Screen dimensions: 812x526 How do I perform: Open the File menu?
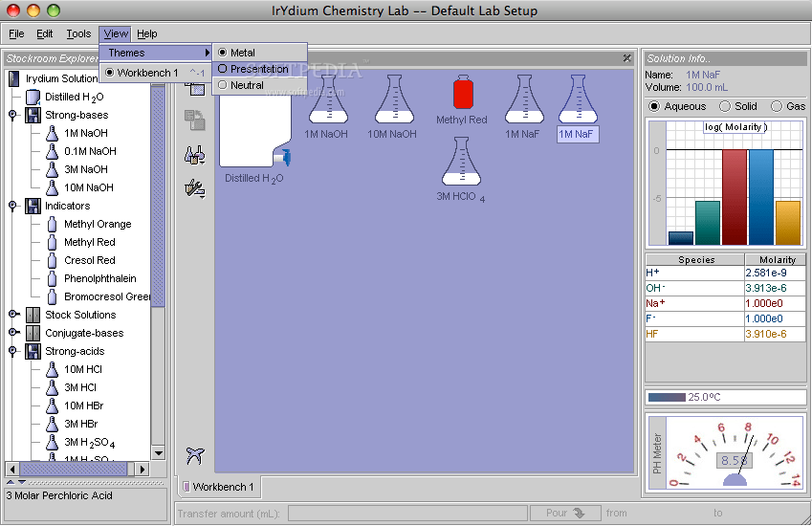(16, 33)
